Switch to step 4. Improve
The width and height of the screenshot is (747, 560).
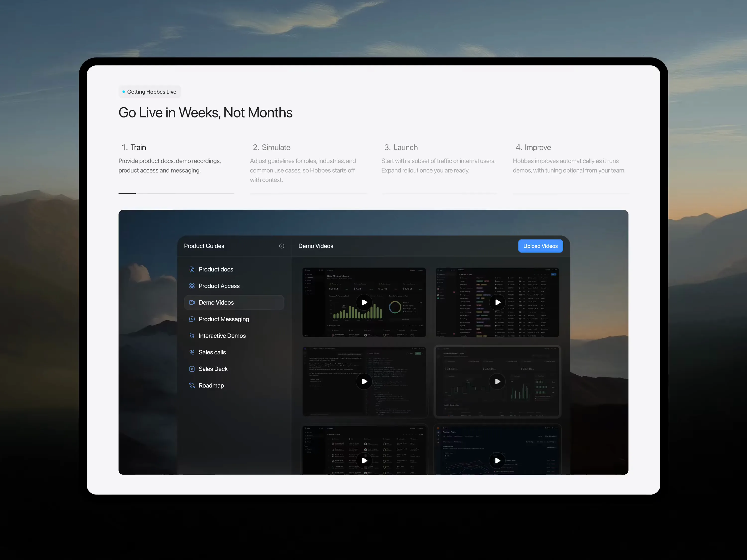533,148
